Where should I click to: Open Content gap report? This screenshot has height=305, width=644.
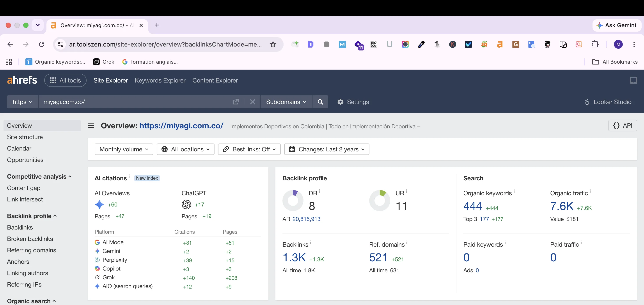pyautogui.click(x=24, y=188)
